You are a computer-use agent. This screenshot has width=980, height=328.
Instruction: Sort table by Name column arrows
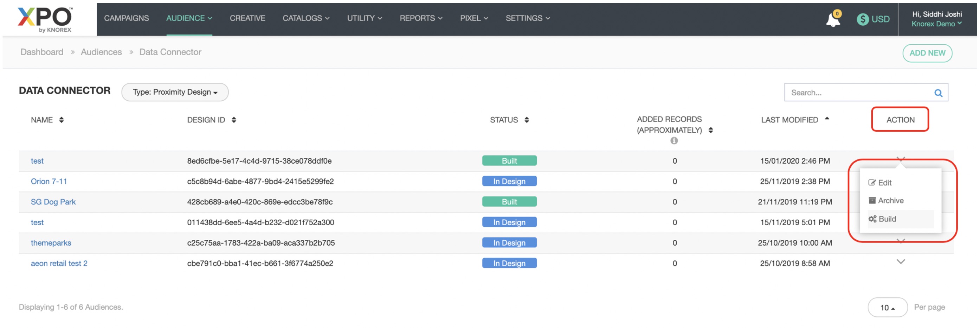tap(61, 120)
